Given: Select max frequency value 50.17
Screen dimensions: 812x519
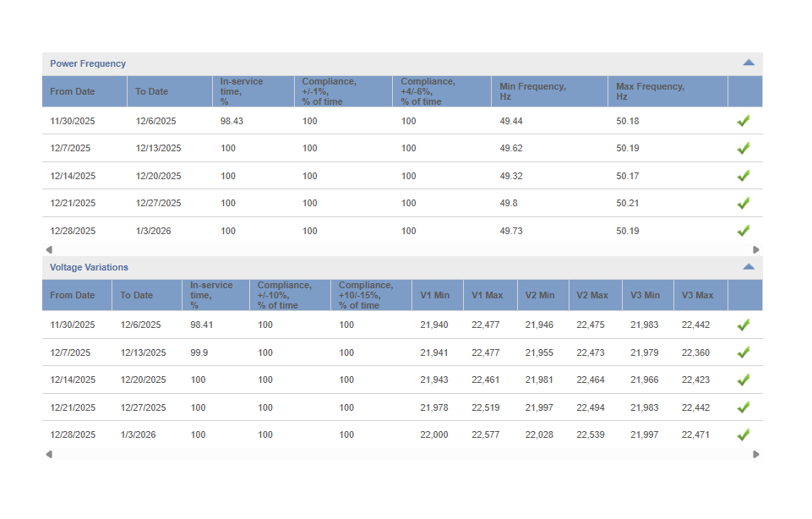Looking at the screenshot, I should click(x=628, y=176).
